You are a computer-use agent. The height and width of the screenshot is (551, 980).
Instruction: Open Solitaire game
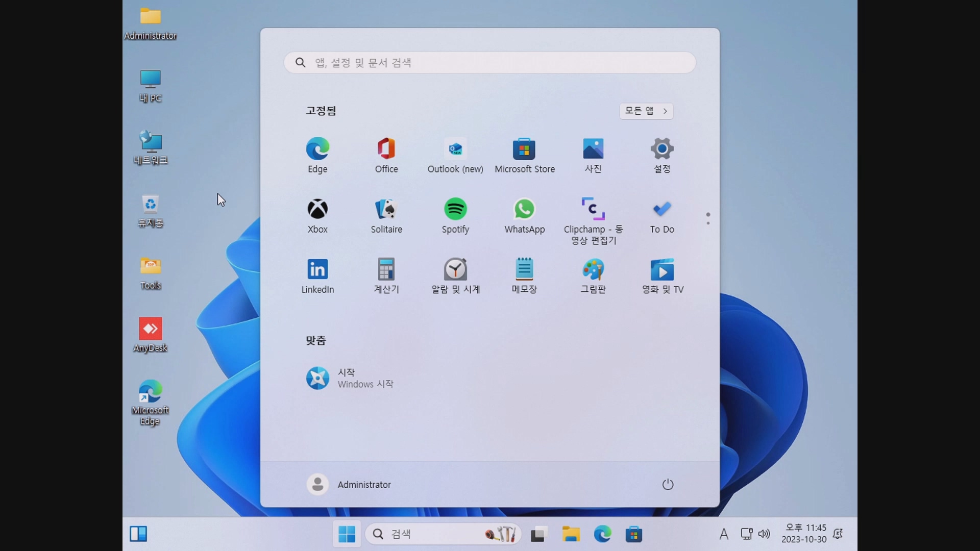click(x=386, y=215)
